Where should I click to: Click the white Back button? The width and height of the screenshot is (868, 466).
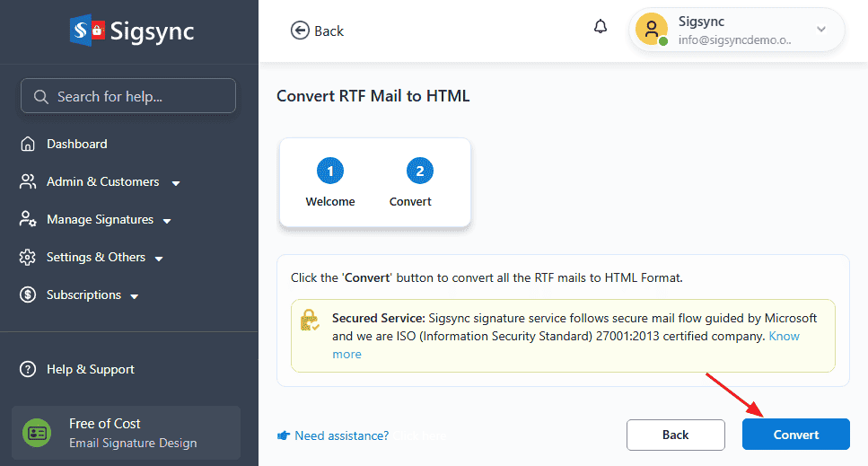pyautogui.click(x=675, y=435)
